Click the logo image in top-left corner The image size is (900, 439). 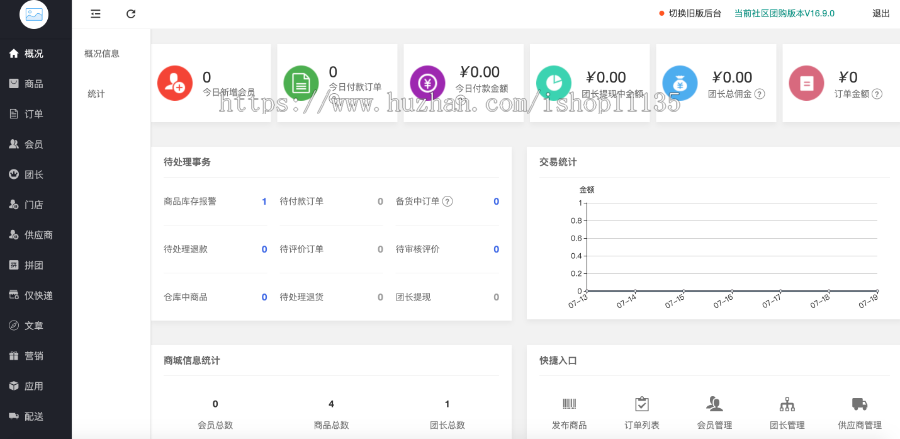coord(35,15)
